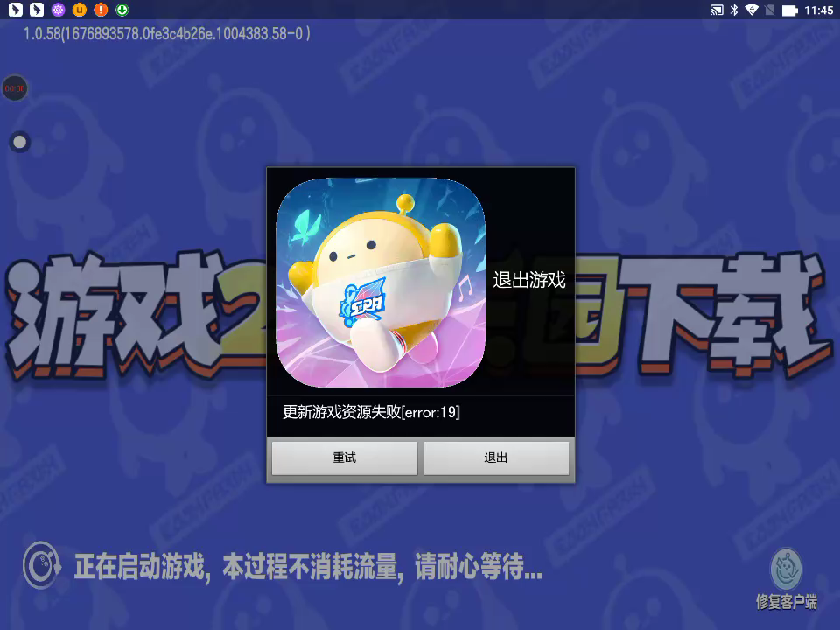The image size is (840, 630).
Task: Click the 11:45 clock in status bar
Action: click(x=818, y=10)
